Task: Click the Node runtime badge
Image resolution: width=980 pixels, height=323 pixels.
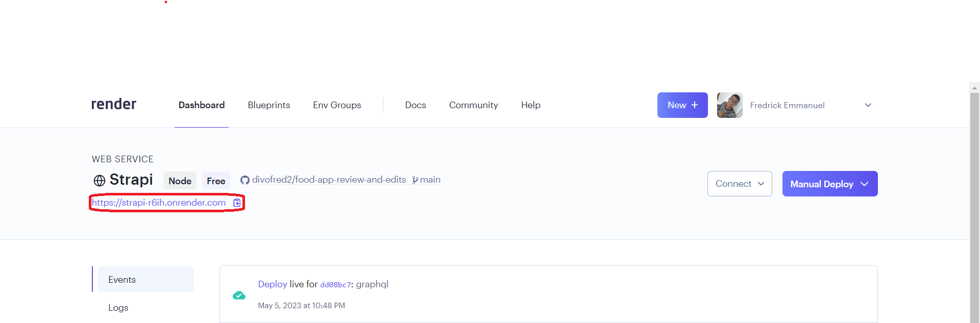Action: coord(180,181)
